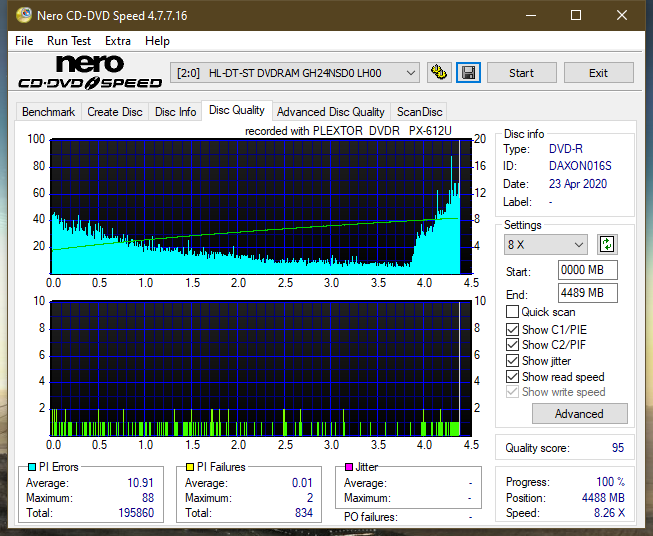Switch to the Create Disc tab

115,112
